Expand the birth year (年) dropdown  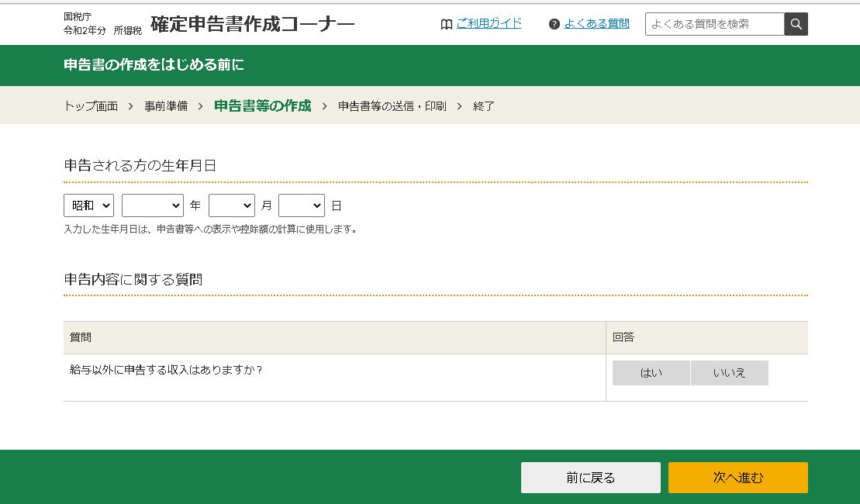152,205
